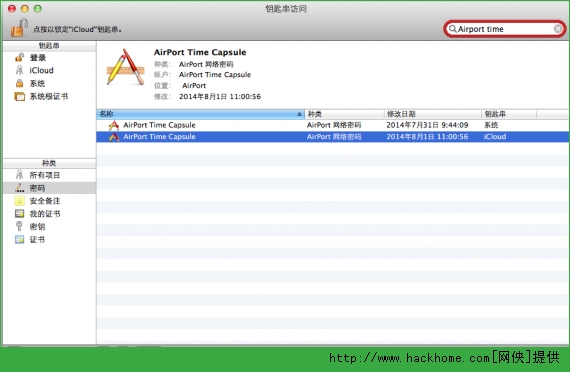The height and width of the screenshot is (372, 570).
Task: Select the 系统 keychain in sidebar
Action: coord(37,83)
